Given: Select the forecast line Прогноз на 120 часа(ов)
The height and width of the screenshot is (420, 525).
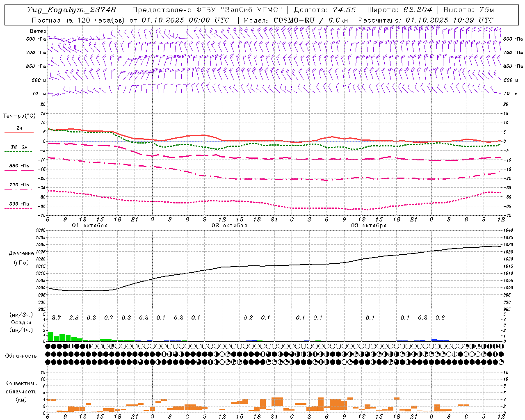Looking at the screenshot, I should (x=79, y=20).
